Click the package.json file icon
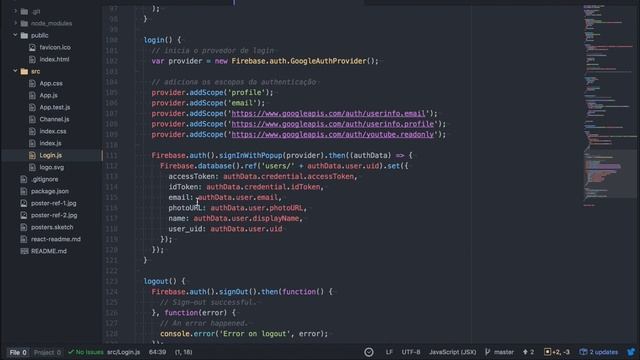 pos(24,191)
